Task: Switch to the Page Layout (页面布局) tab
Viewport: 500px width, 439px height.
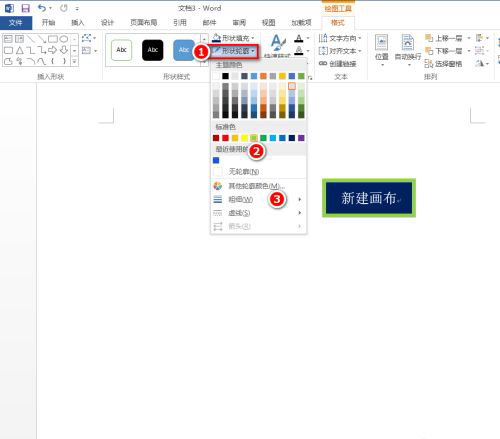Action: pos(143,23)
